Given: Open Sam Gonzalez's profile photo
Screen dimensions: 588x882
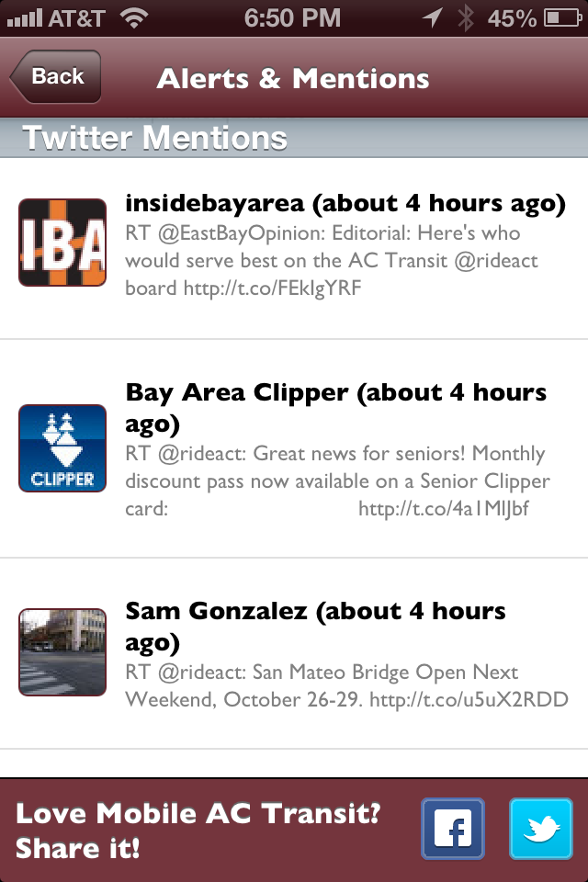Looking at the screenshot, I should click(62, 652).
